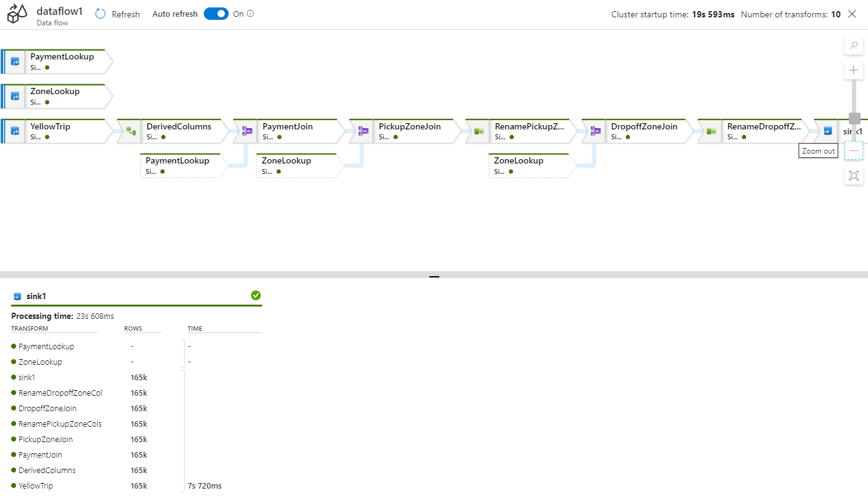Click the Auto refresh info icon
This screenshot has height=496, width=868.
coord(250,14)
